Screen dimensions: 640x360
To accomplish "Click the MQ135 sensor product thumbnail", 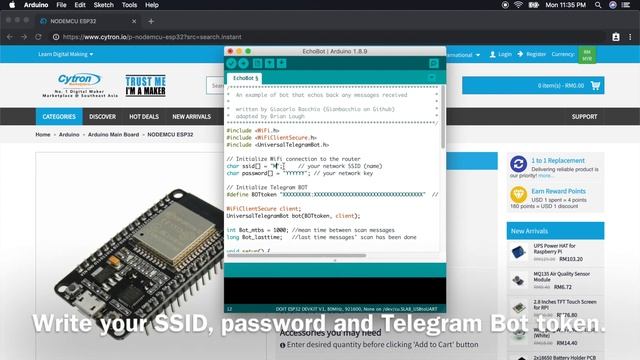I will [x=518, y=280].
